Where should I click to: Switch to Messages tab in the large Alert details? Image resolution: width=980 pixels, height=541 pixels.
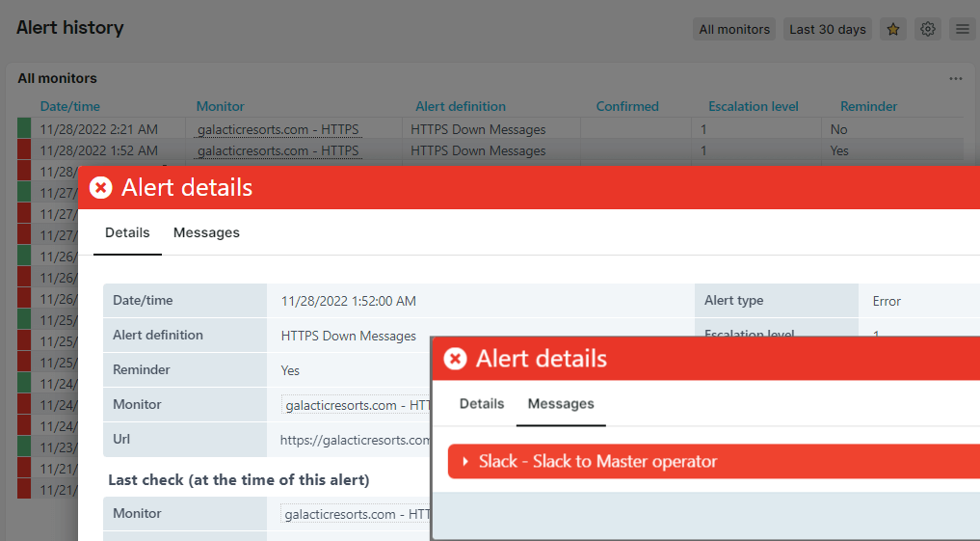[206, 232]
